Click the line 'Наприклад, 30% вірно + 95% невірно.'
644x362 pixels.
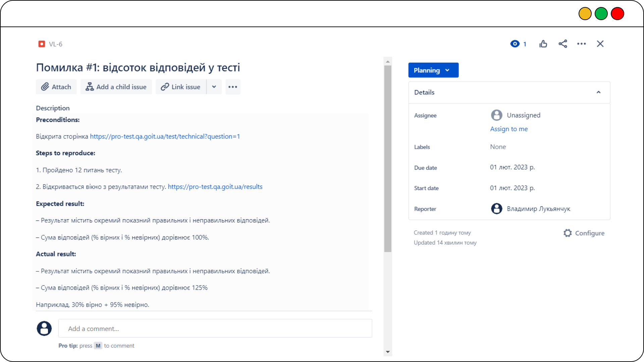coord(93,305)
